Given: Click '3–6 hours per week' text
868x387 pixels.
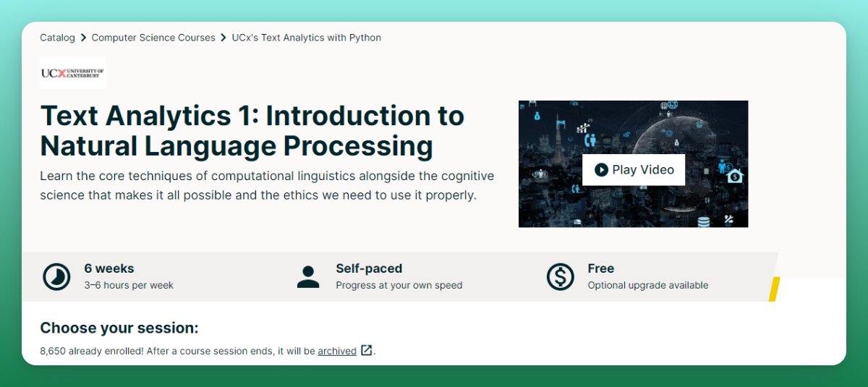Looking at the screenshot, I should (129, 285).
